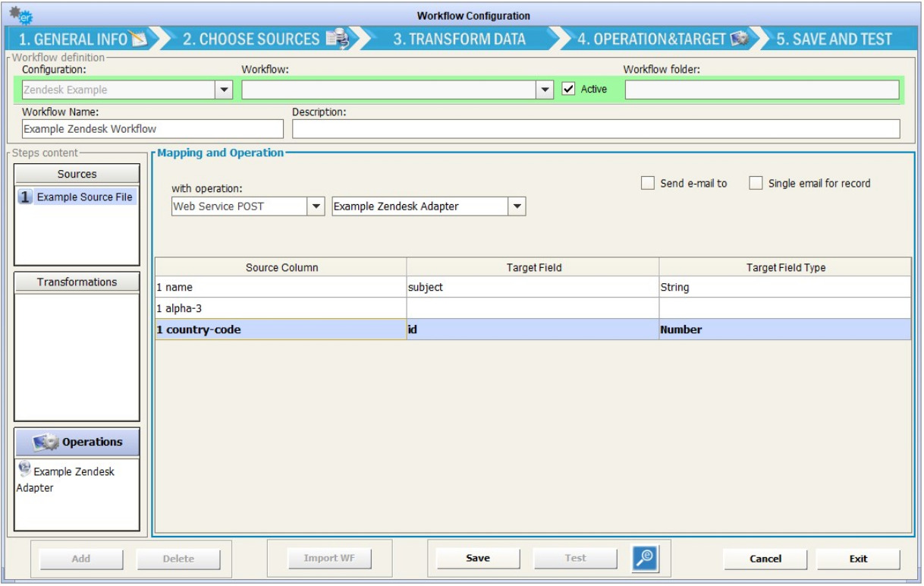Viewport: 924px width, 586px height.
Task: Go to the 3. Transform Data step
Action: click(x=459, y=39)
